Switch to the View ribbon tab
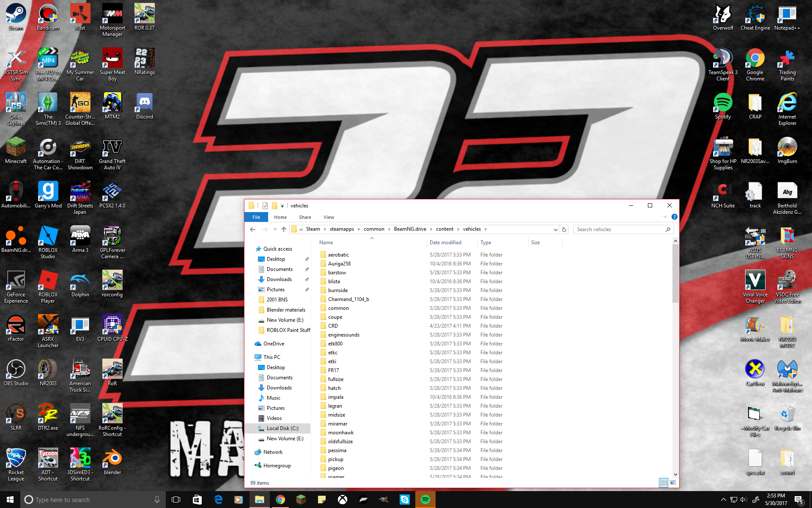This screenshot has width=812, height=508. (x=329, y=217)
